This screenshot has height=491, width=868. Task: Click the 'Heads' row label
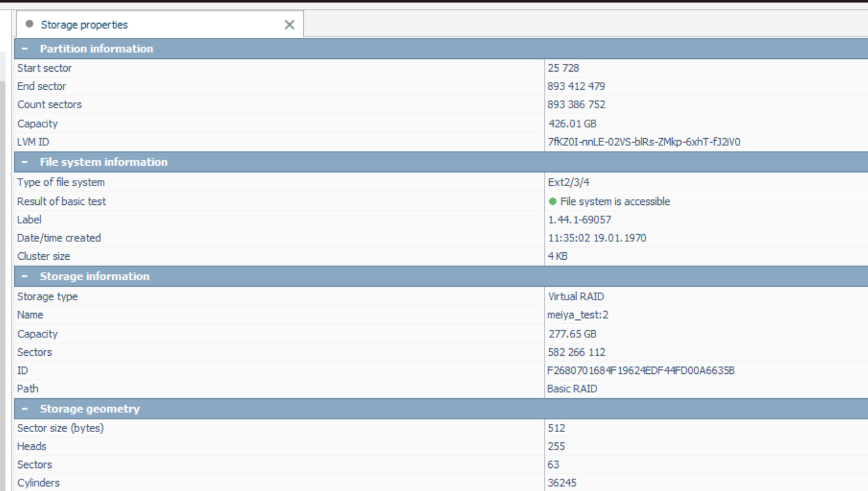[x=32, y=446]
